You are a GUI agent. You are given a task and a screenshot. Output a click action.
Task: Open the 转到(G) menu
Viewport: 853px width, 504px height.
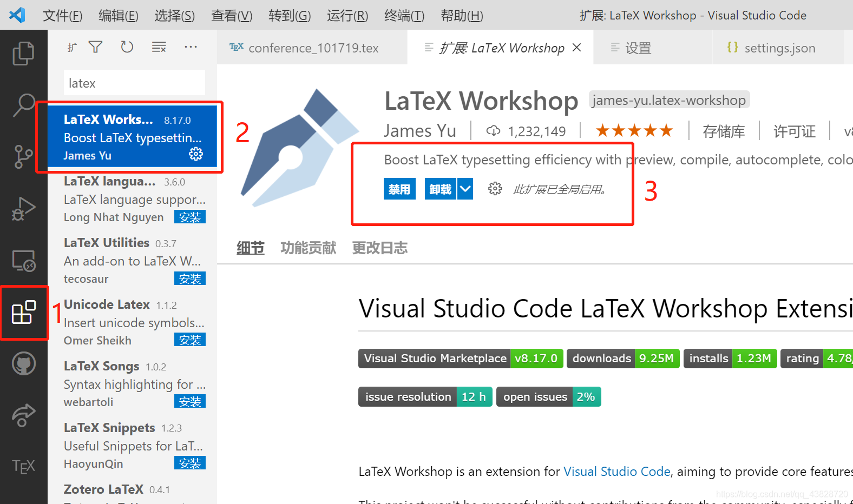pos(290,15)
